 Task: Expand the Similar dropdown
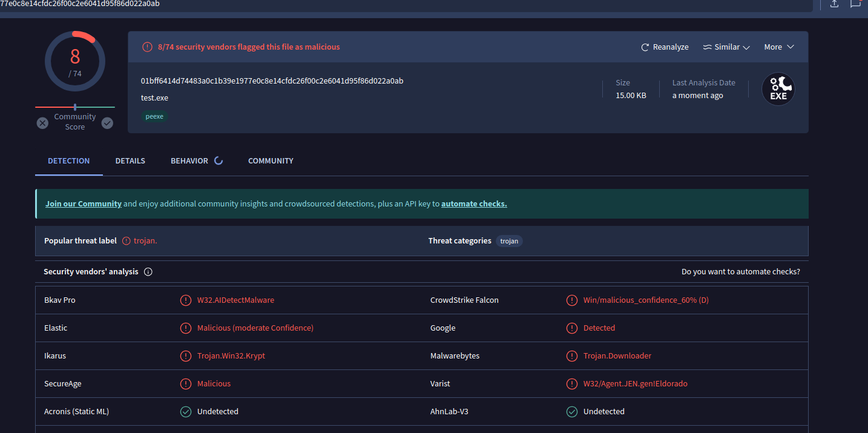[x=726, y=47]
